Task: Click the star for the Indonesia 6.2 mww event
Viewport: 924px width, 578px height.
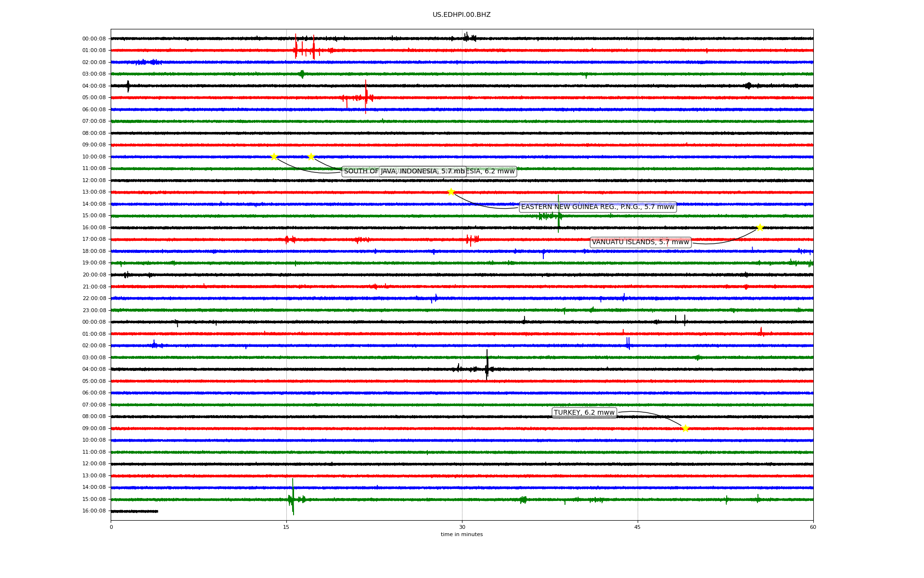Action: pyautogui.click(x=311, y=157)
